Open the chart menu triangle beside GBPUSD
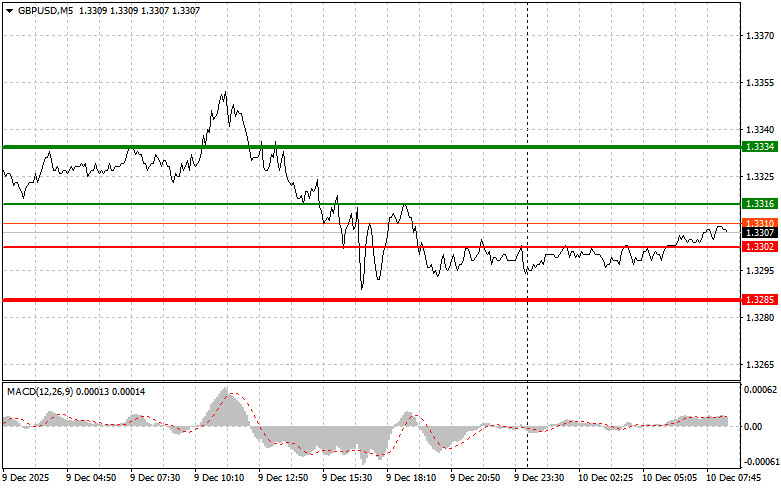This screenshot has width=781, height=489. pyautogui.click(x=9, y=10)
